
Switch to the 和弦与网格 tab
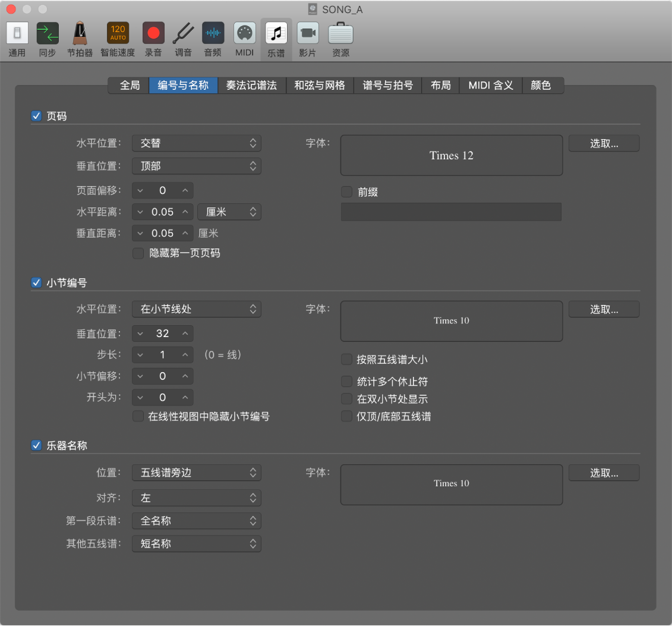pyautogui.click(x=320, y=86)
